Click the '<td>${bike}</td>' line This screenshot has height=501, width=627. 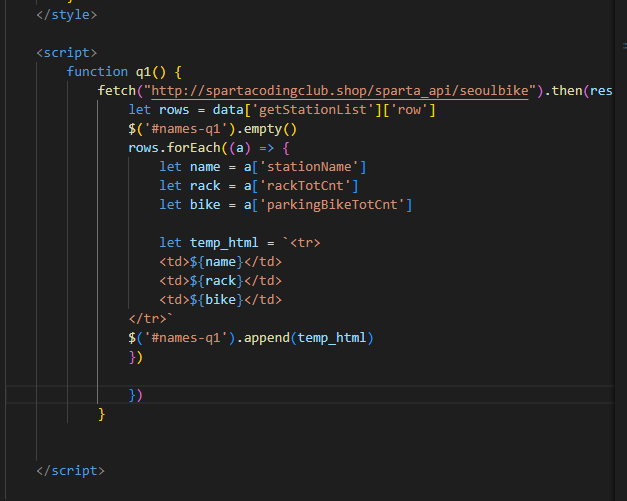tap(220, 300)
